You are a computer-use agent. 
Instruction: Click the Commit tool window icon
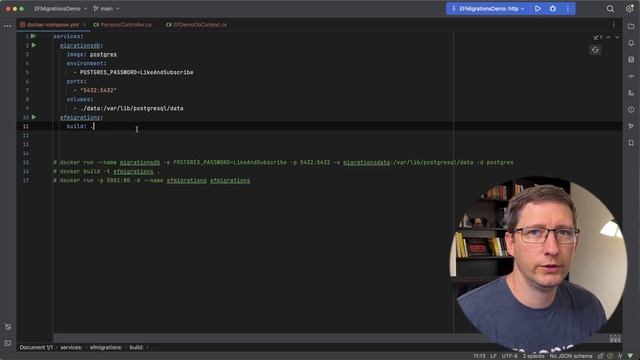coord(631,76)
